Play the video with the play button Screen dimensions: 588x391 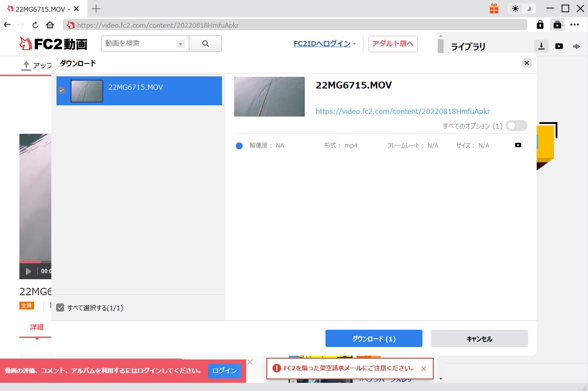coord(28,271)
